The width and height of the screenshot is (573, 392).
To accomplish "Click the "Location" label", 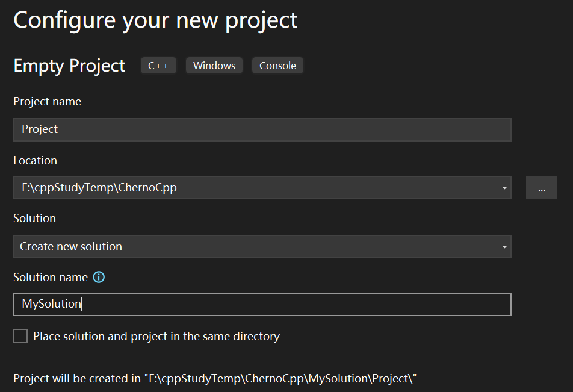I will pyautogui.click(x=35, y=161).
